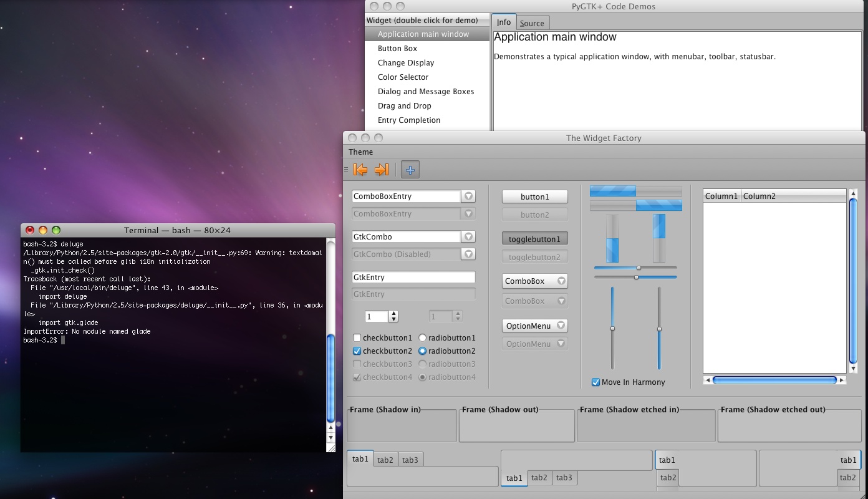Click the Terminal scrollbar down arrow
The width and height of the screenshot is (868, 499).
click(x=331, y=438)
